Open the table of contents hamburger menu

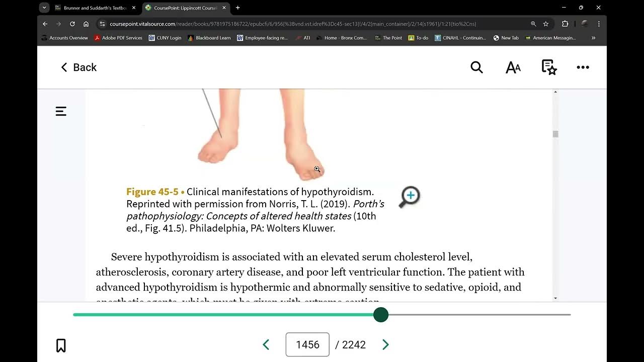point(61,111)
